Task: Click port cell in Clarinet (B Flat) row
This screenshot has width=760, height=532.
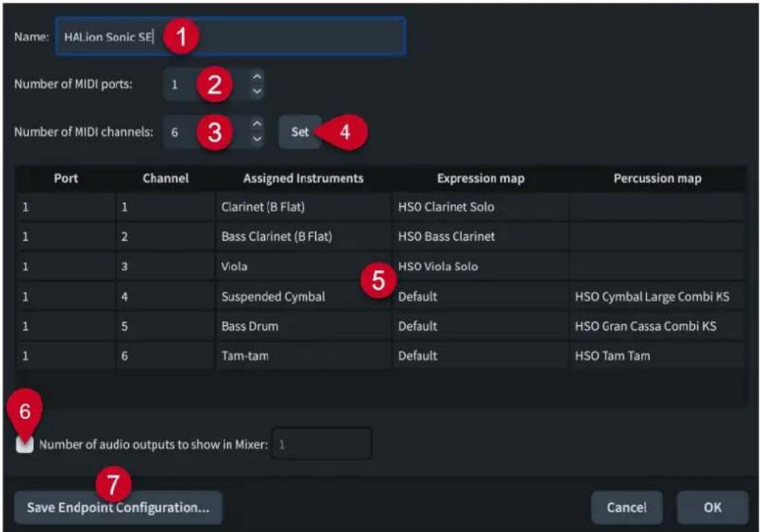Action: point(67,207)
